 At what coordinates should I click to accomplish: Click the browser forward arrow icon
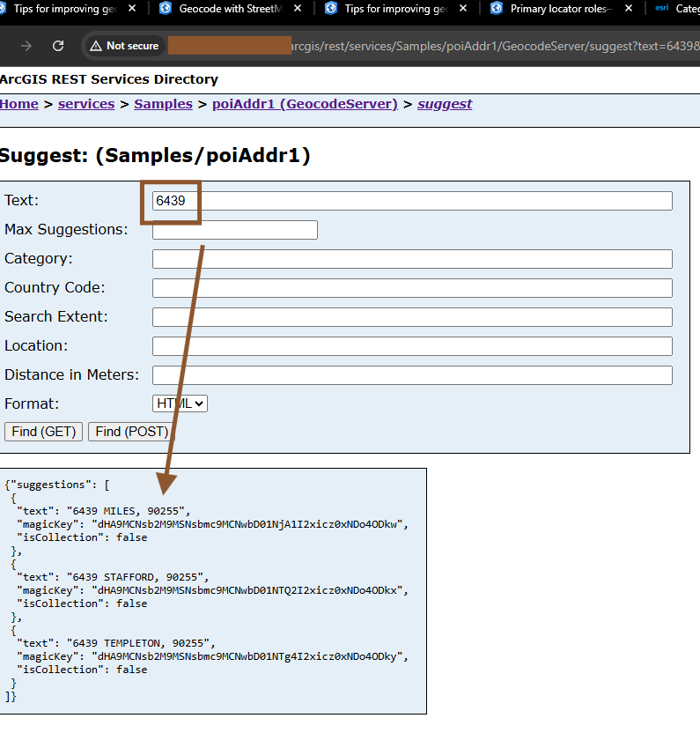(26, 46)
